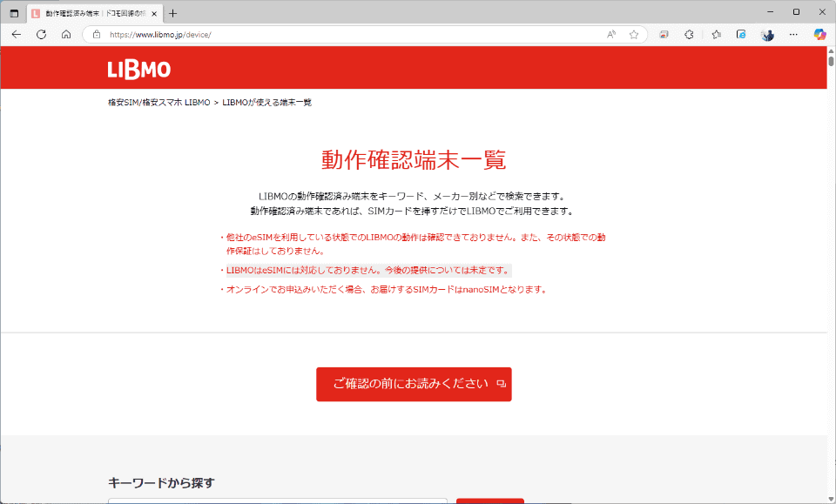View site information lock icon
The width and height of the screenshot is (836, 504).
[x=97, y=35]
